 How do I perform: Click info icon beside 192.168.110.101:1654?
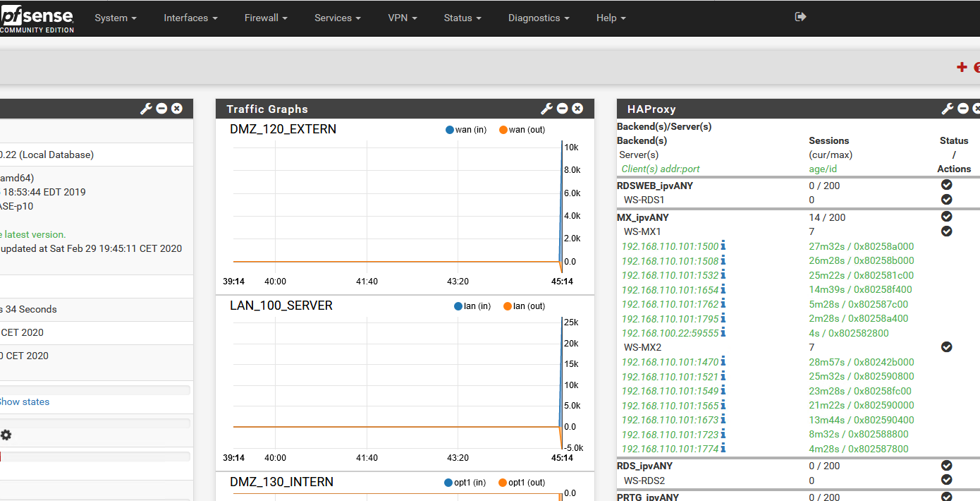(x=723, y=289)
